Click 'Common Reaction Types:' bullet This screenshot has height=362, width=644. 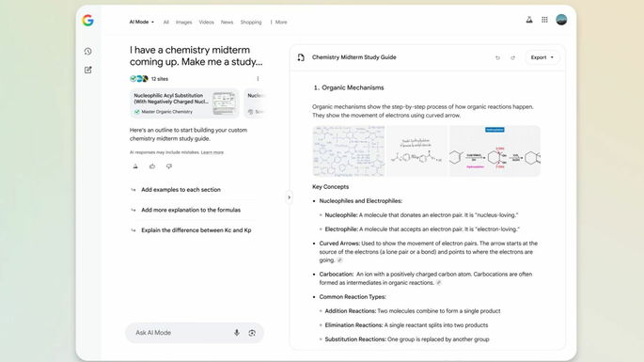(353, 297)
